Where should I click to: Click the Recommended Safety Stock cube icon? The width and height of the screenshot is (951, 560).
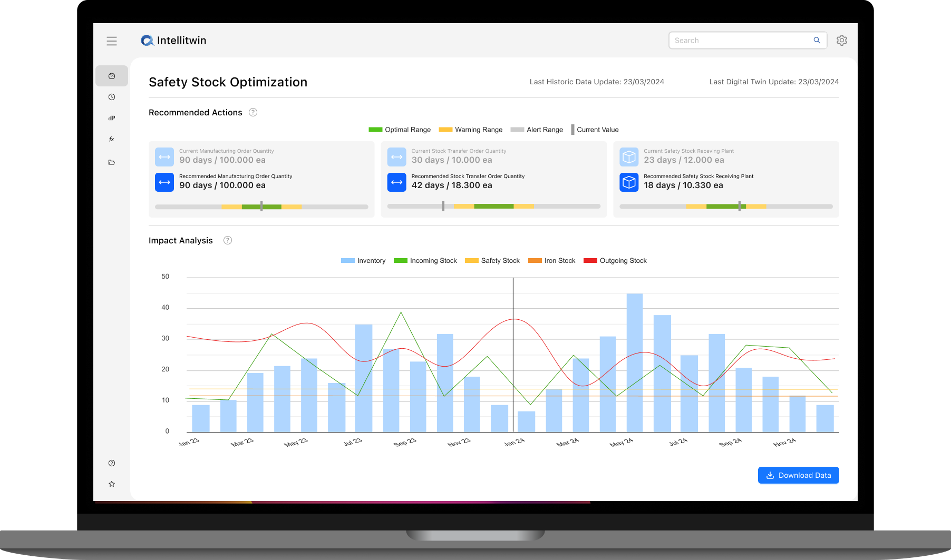(628, 182)
